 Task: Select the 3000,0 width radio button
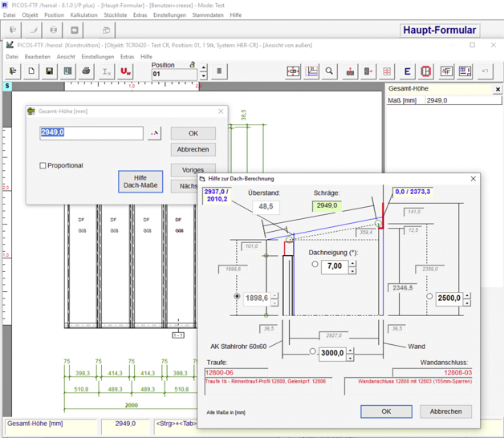tap(313, 351)
